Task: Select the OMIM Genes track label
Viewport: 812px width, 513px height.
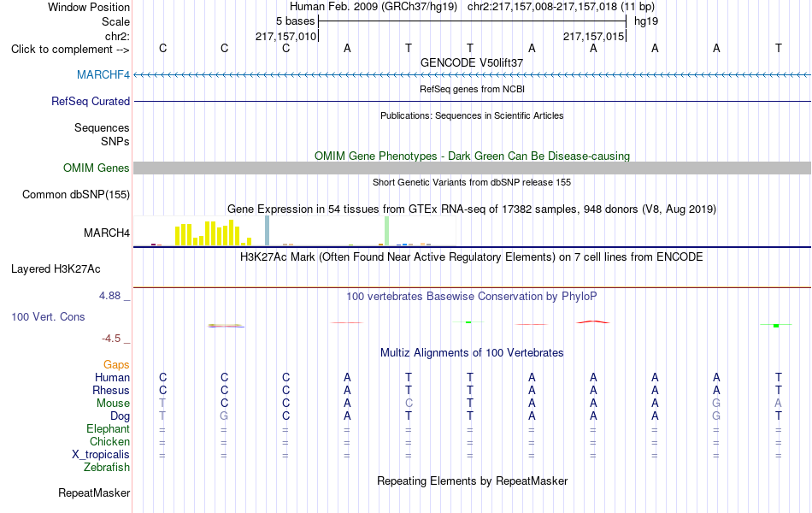Action: click(x=97, y=168)
